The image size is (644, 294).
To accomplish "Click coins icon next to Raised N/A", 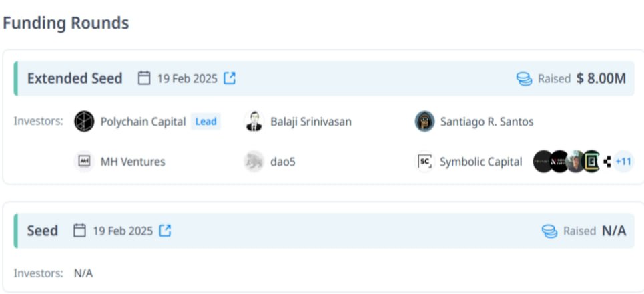I will click(x=549, y=231).
